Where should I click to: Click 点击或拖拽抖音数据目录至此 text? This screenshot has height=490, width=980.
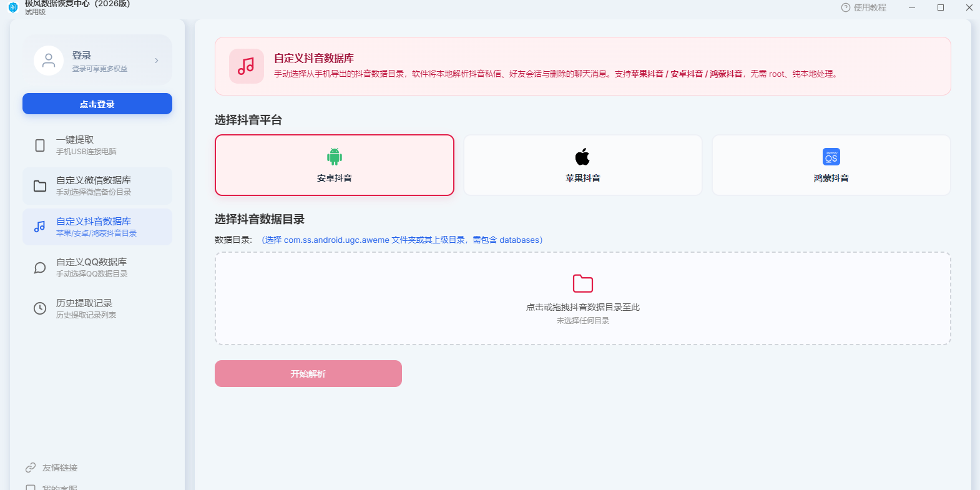583,307
